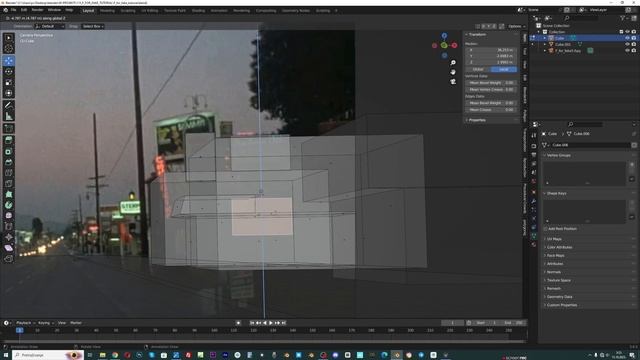Open the Modifiers wrench tab in Properties
640x360 pixels.
coord(533,201)
